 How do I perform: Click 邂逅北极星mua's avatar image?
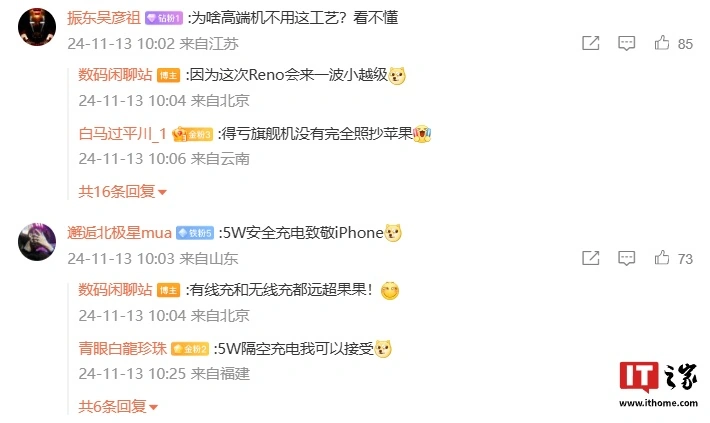point(37,242)
